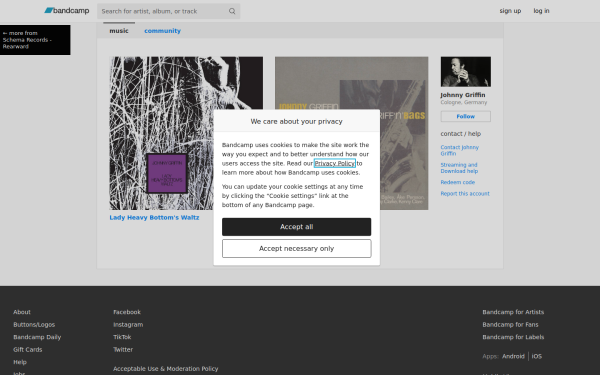
Task: Open Bandcamp for Fans
Action: [x=510, y=324]
